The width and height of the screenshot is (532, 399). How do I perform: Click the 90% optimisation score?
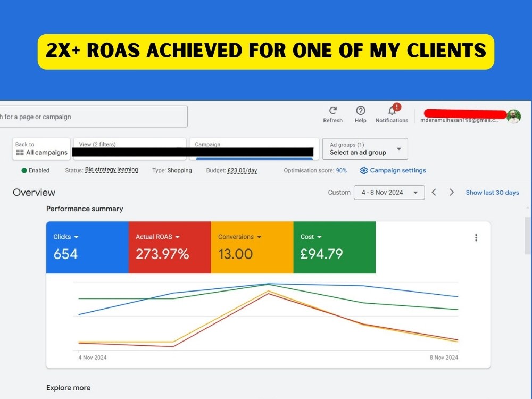(x=342, y=170)
